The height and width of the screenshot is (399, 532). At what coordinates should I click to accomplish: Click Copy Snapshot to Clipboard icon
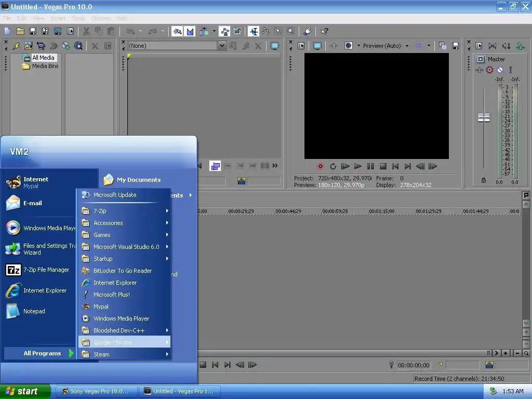(x=443, y=46)
